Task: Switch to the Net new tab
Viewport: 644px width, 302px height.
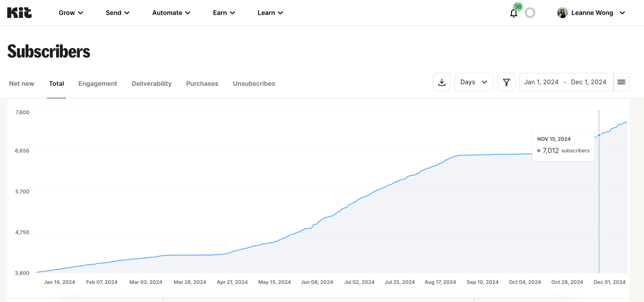Action: [21, 83]
